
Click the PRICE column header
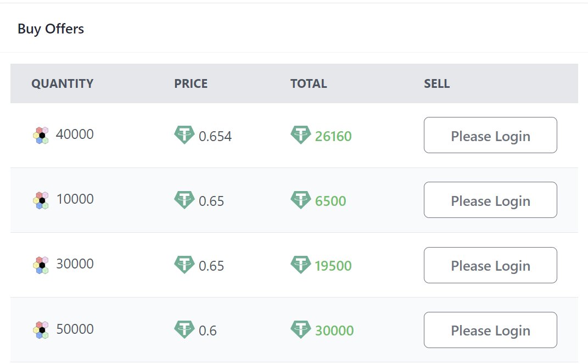click(191, 83)
